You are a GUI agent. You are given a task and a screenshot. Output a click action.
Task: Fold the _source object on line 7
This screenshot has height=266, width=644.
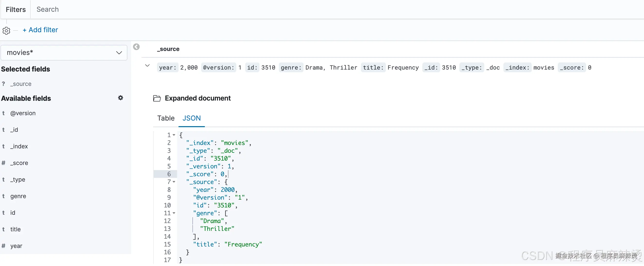174,182
